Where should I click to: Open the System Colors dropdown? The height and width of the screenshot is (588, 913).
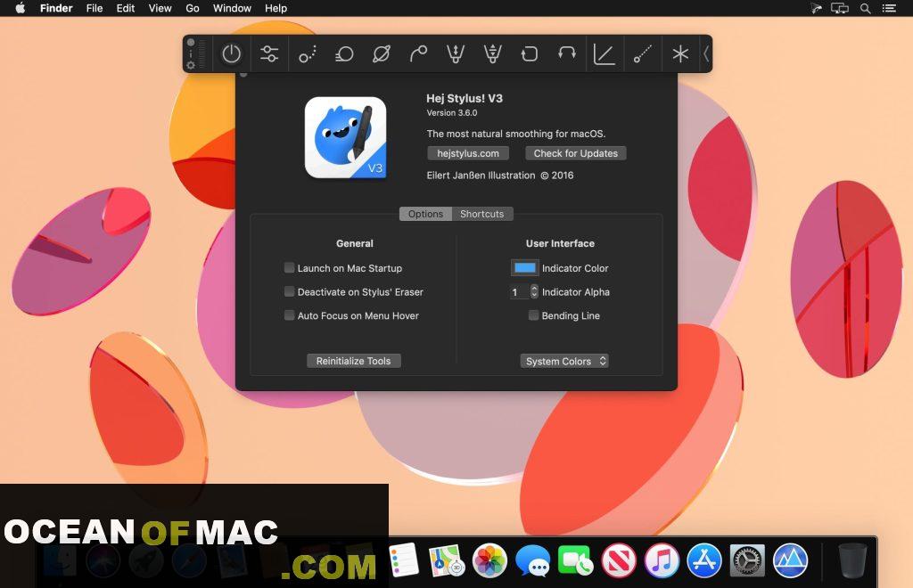tap(564, 361)
